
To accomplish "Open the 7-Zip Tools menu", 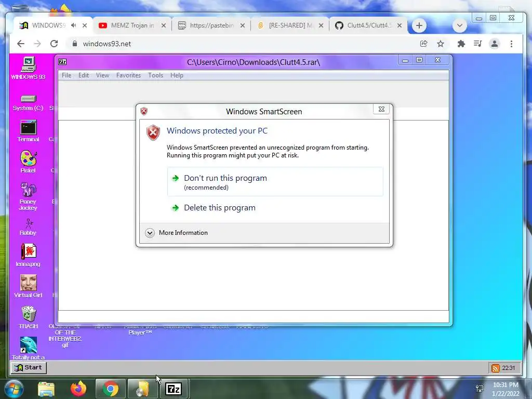I will coord(155,75).
